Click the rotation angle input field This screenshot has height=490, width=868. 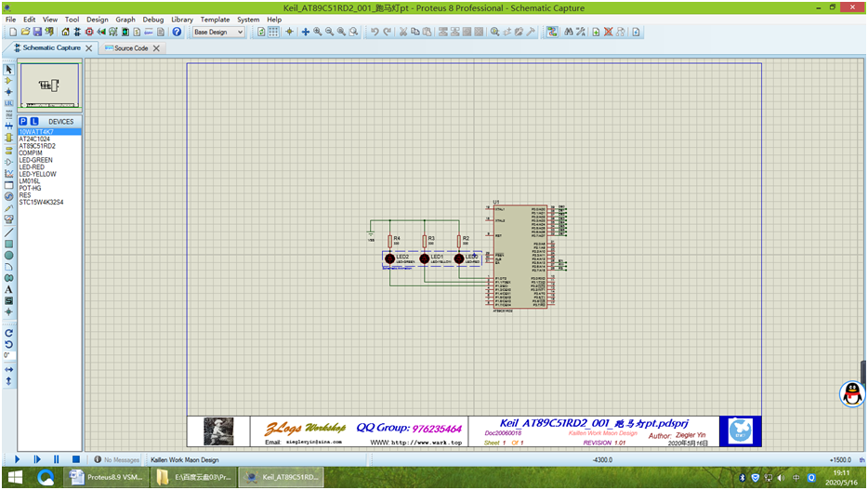tap(9, 355)
